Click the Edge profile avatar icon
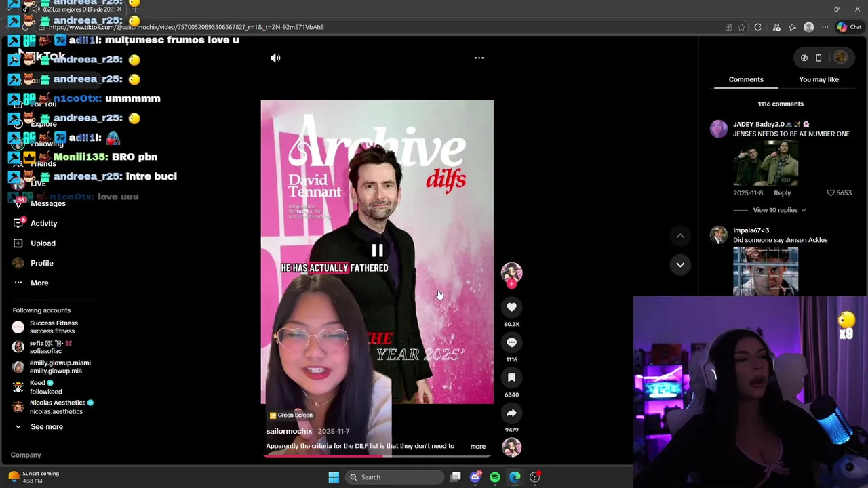868x488 pixels. click(808, 27)
